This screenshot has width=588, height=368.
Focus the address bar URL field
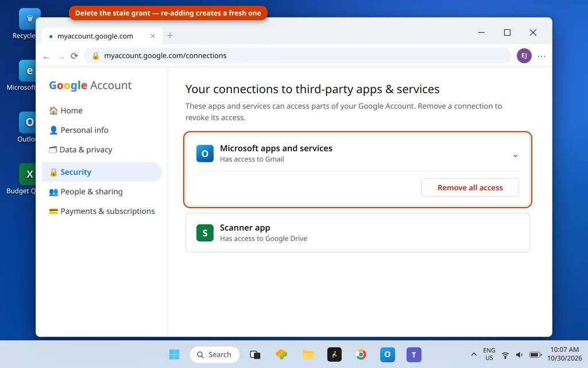[297, 56]
